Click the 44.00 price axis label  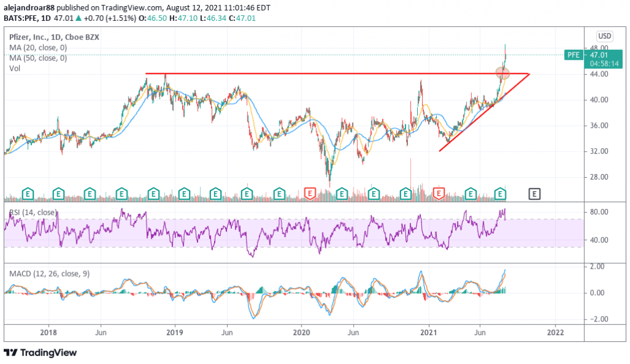pos(599,74)
